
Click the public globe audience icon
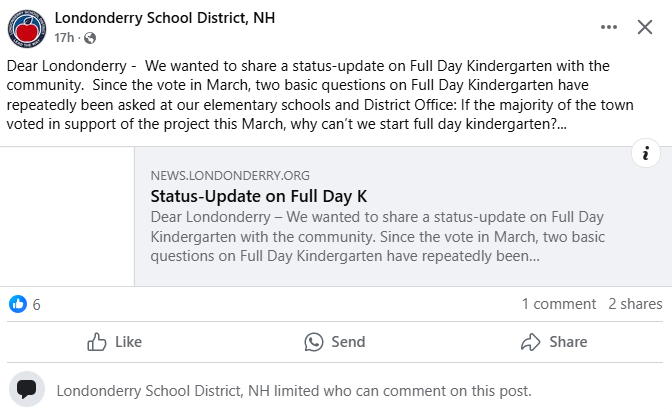tap(91, 38)
